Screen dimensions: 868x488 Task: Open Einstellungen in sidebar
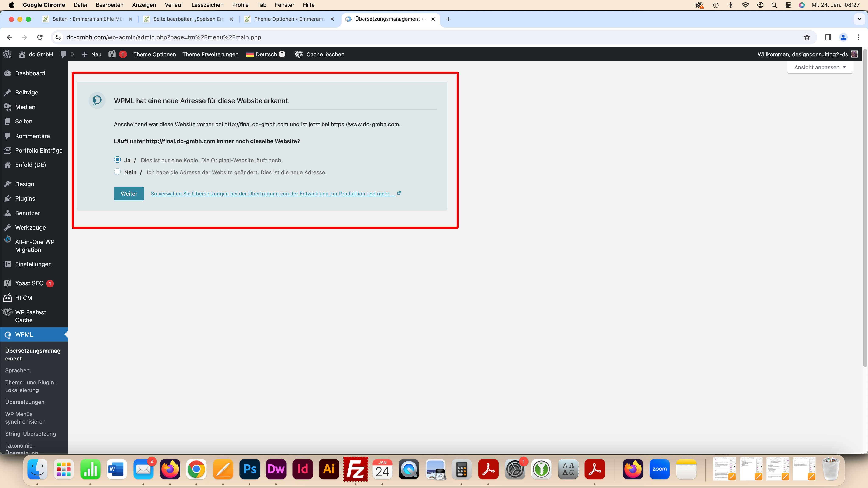tap(34, 264)
